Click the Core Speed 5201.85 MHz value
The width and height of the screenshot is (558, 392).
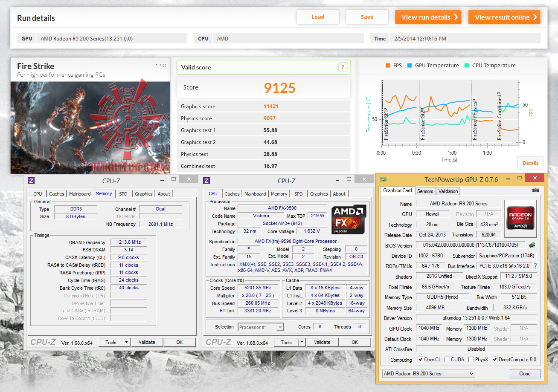coord(258,288)
